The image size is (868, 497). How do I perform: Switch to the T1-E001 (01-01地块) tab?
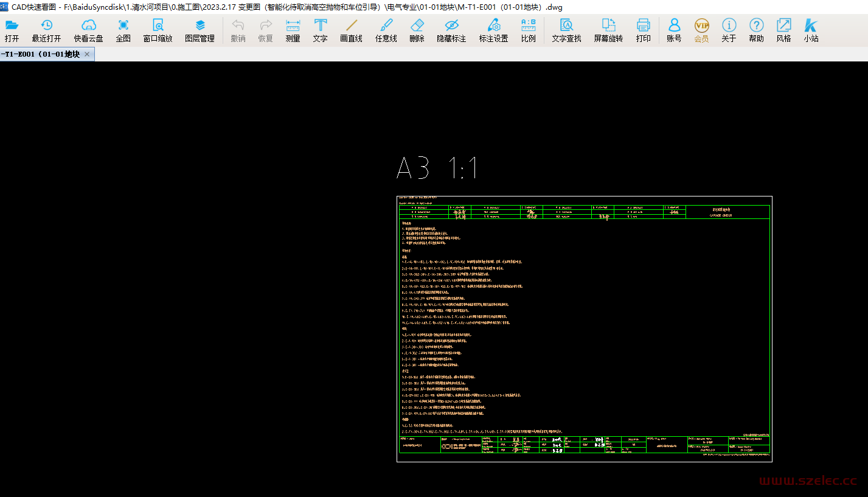[x=40, y=54]
